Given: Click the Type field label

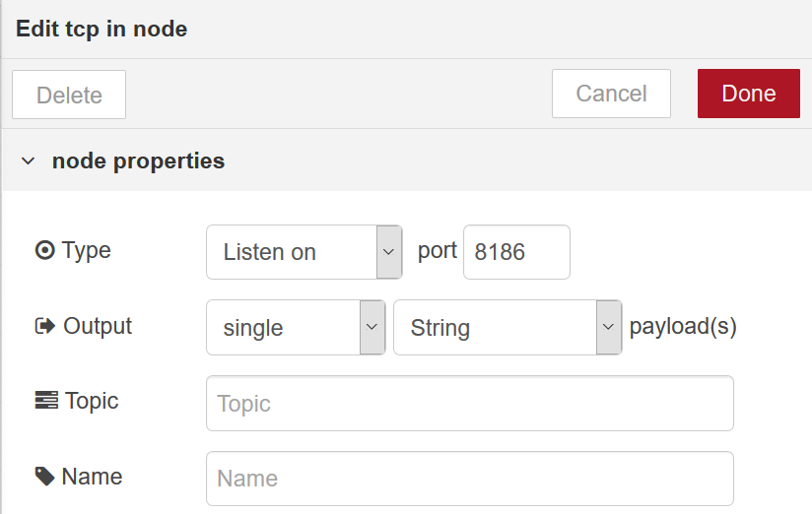Looking at the screenshot, I should [87, 250].
